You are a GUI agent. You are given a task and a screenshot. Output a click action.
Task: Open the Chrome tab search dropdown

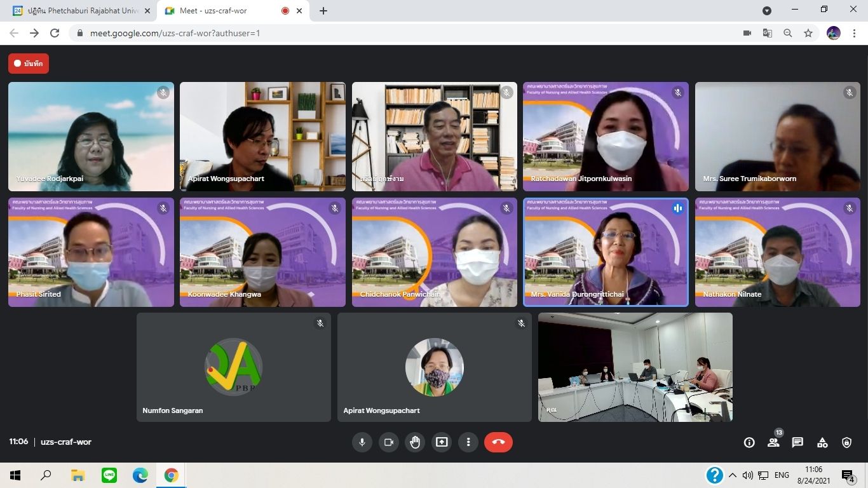tap(767, 11)
